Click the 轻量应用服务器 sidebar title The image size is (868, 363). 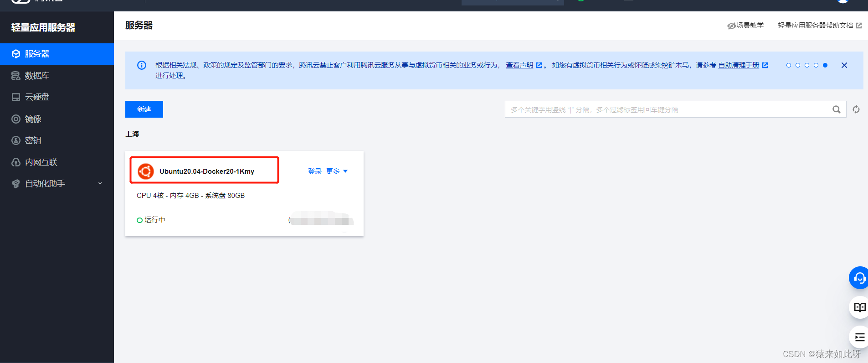[x=43, y=27]
